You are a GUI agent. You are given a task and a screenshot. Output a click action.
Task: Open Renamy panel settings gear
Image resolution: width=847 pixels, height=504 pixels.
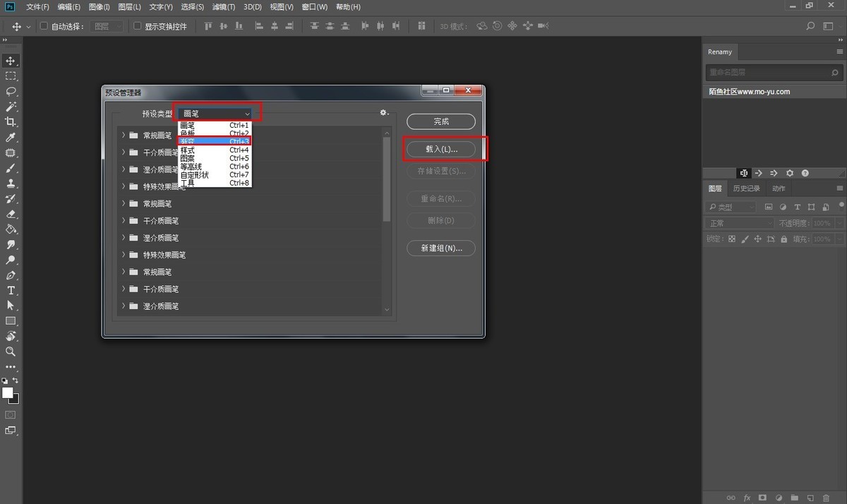click(790, 173)
